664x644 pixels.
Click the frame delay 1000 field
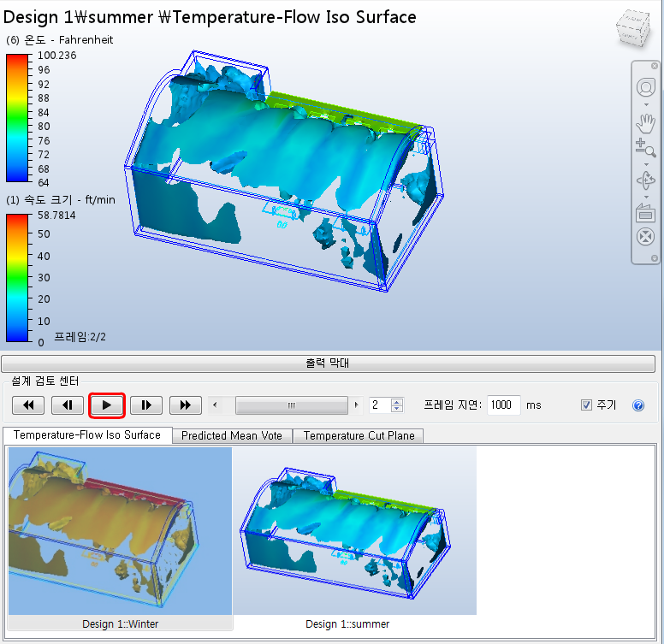coord(503,405)
